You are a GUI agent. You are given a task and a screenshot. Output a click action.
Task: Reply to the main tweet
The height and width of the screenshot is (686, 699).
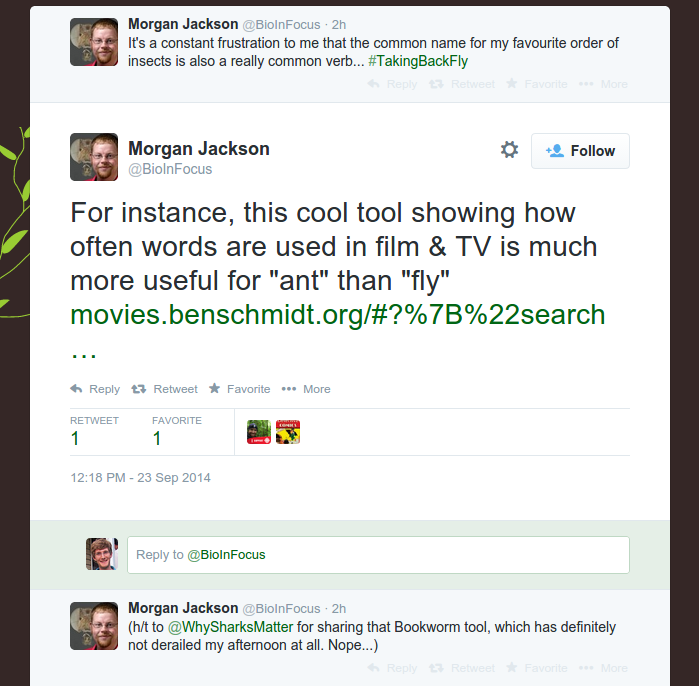(95, 389)
